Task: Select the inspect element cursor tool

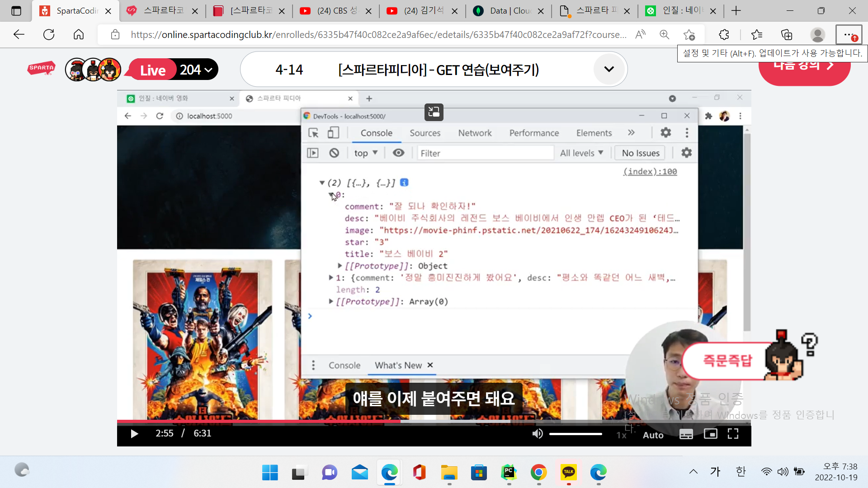Action: tap(312, 133)
